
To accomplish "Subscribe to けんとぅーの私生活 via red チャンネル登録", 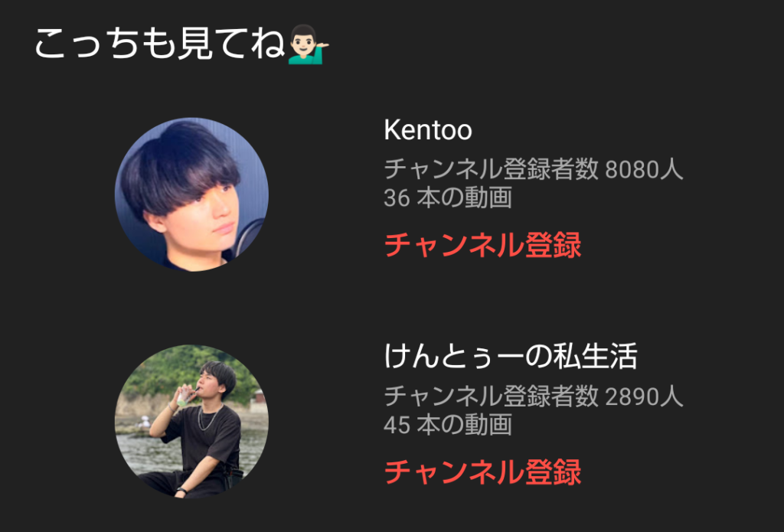I will 482,472.
